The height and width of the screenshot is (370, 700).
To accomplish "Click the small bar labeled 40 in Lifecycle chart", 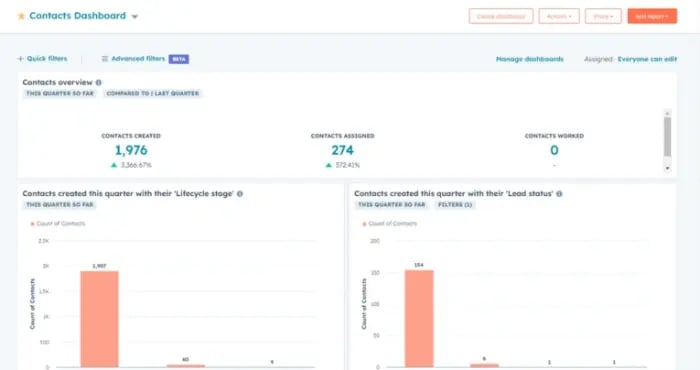I will click(x=185, y=366).
